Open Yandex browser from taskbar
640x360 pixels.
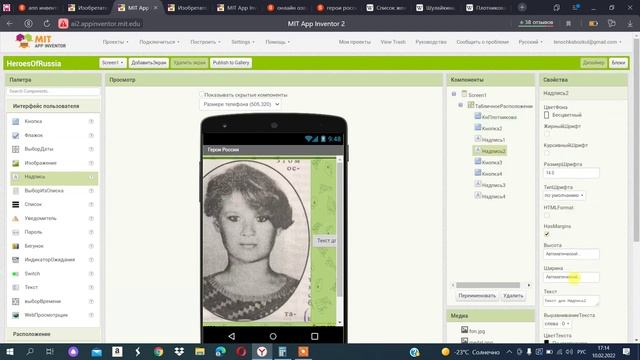pyautogui.click(x=262, y=351)
